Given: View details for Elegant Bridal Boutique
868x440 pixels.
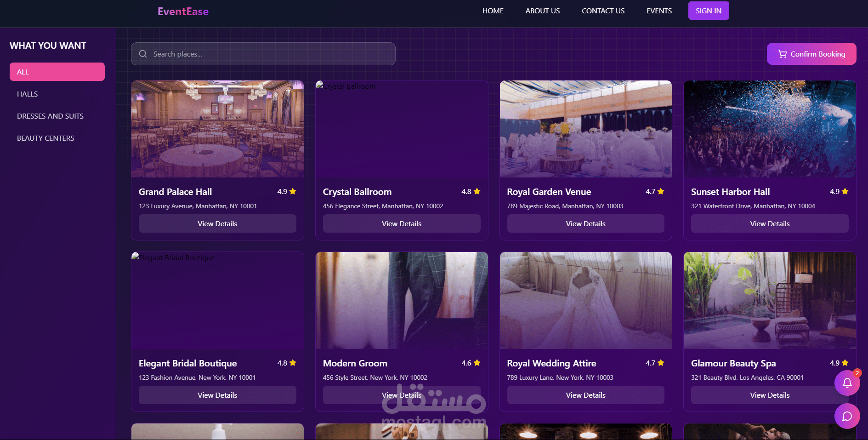Looking at the screenshot, I should (217, 395).
